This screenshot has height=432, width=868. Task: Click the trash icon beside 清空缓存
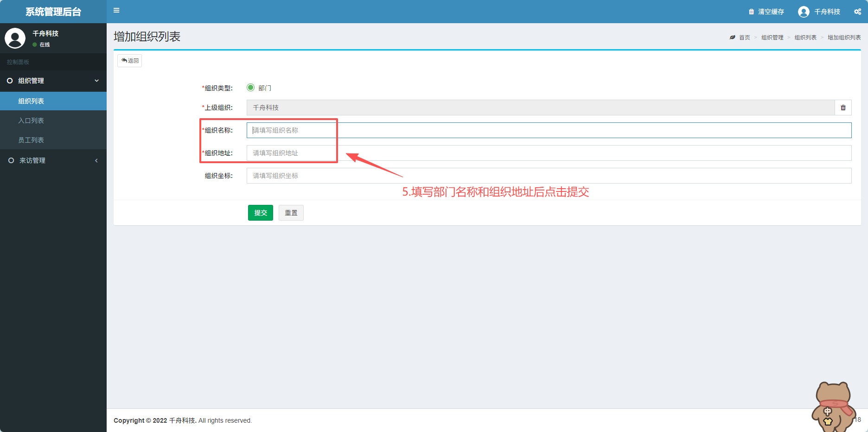click(x=751, y=12)
